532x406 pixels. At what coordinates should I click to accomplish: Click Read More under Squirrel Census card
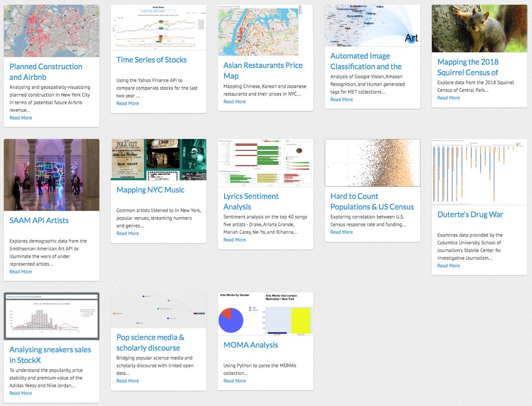click(449, 98)
